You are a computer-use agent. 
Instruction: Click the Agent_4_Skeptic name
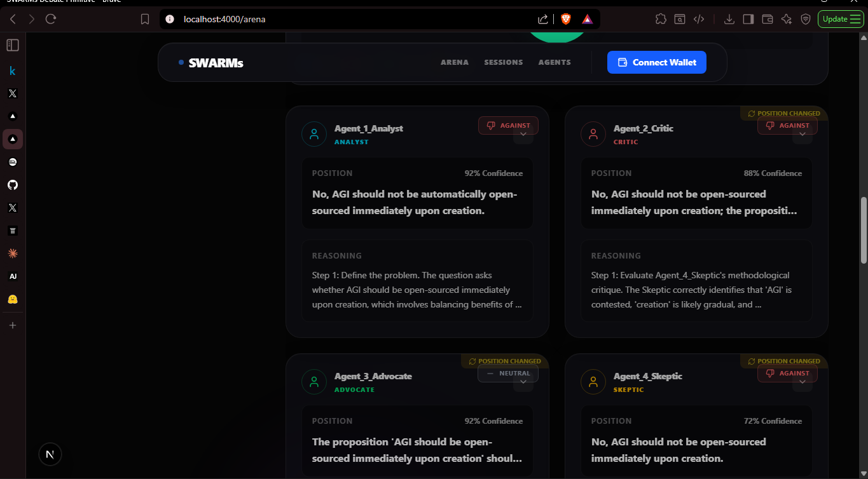648,376
